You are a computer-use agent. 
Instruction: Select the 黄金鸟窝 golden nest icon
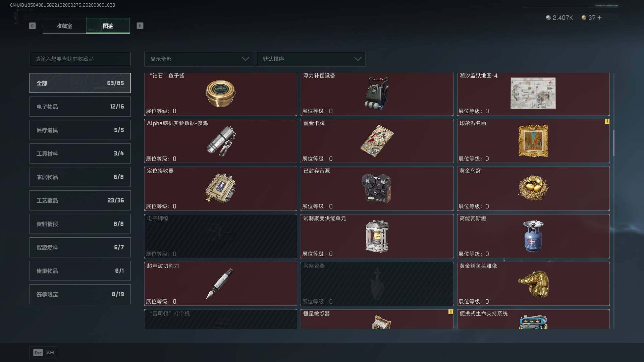coord(533,188)
